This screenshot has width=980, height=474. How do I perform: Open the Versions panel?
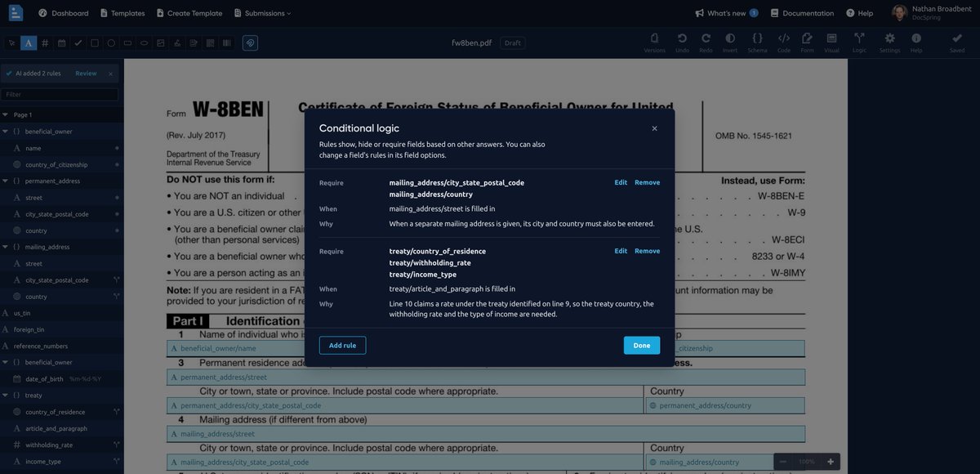point(654,42)
